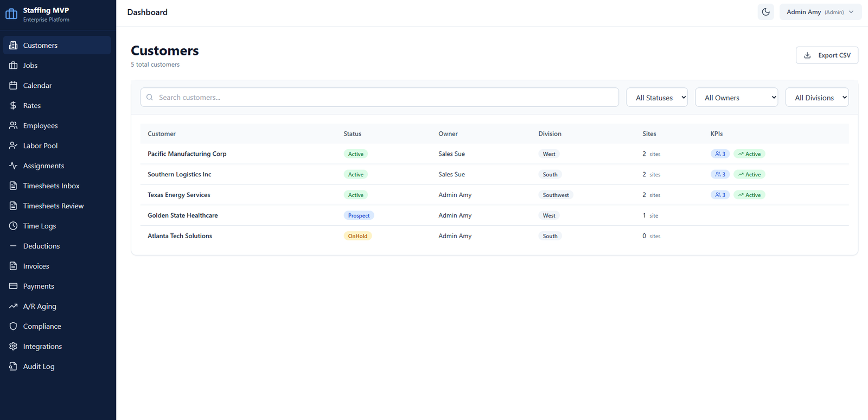Open the Jobs page from sidebar
Image resolution: width=868 pixels, height=420 pixels.
(57, 65)
